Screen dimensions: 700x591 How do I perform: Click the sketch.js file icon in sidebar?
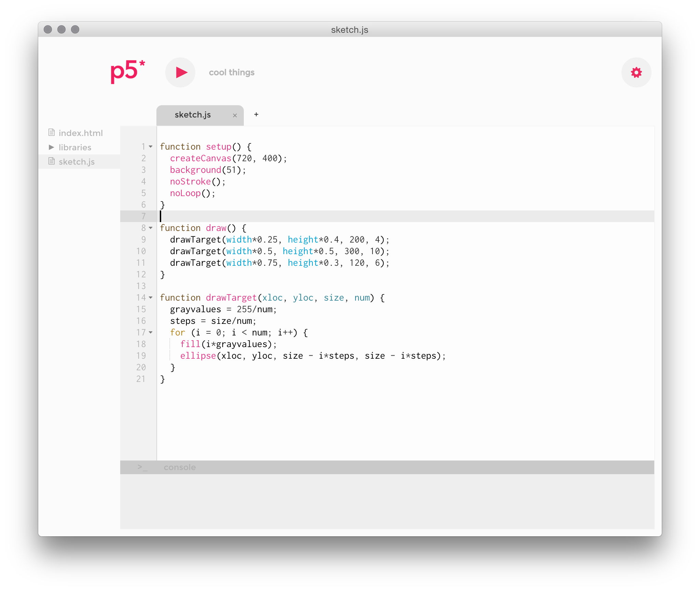[x=52, y=161]
